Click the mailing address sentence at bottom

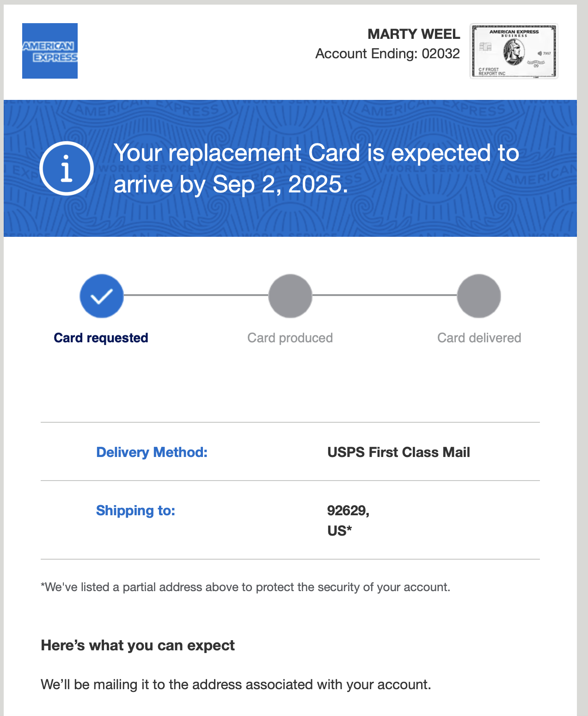tap(236, 685)
